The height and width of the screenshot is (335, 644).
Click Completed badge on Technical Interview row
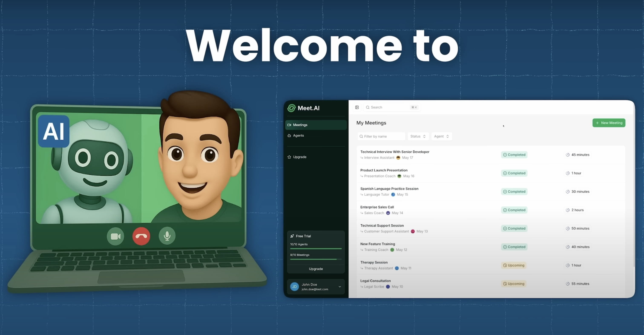click(514, 155)
